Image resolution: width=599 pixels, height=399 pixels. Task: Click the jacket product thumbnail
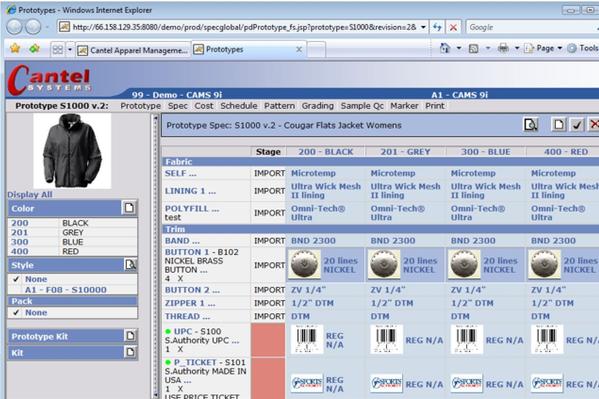72,151
